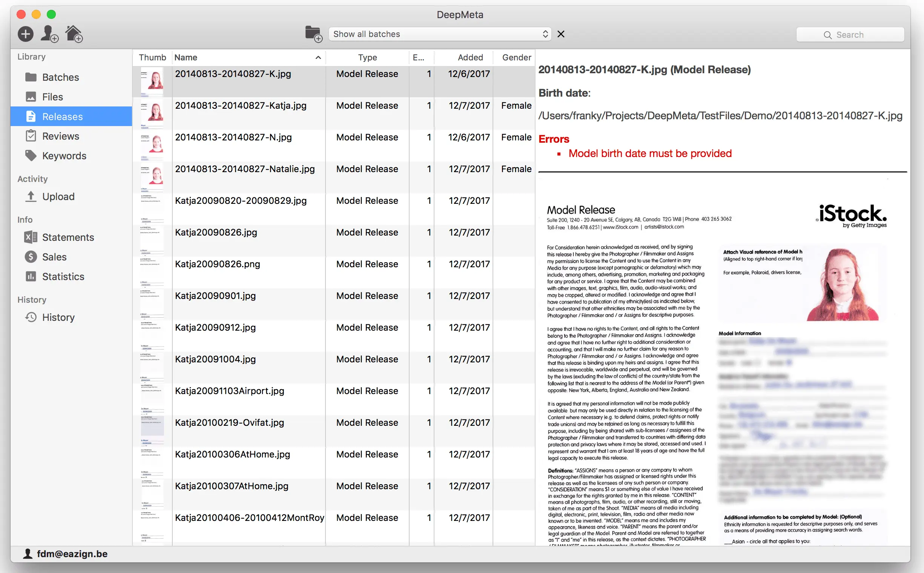Viewport: 924px width, 573px height.
Task: Open History in the sidebar
Action: 71,317
